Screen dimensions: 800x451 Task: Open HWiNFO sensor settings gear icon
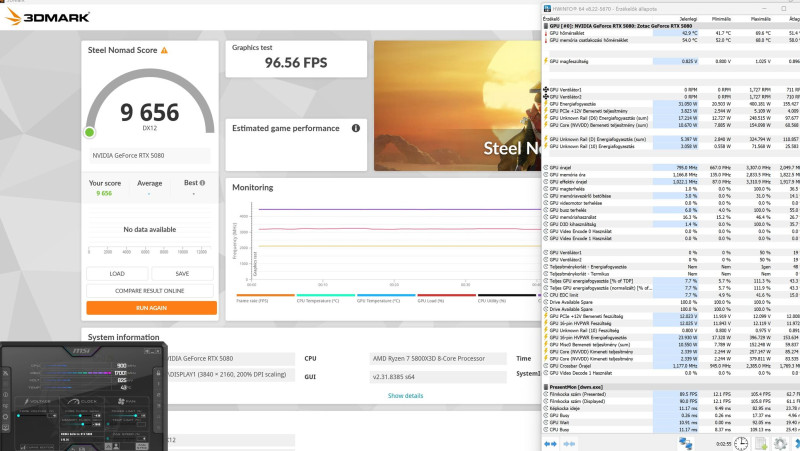pos(780,444)
